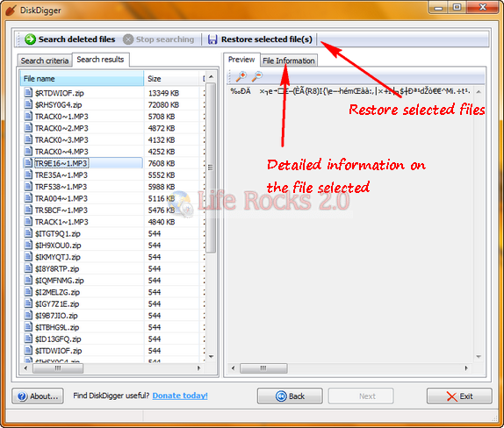Click the DiskDigger shovel icon in title bar
The image size is (504, 428).
[11, 10]
